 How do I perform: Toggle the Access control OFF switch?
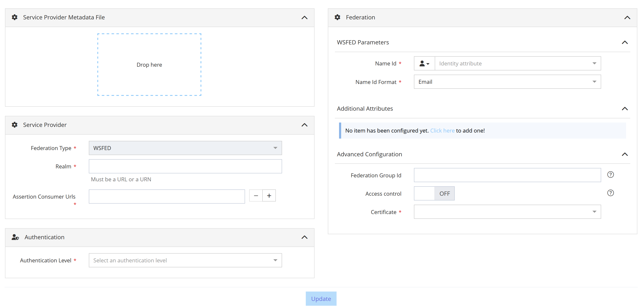point(434,194)
